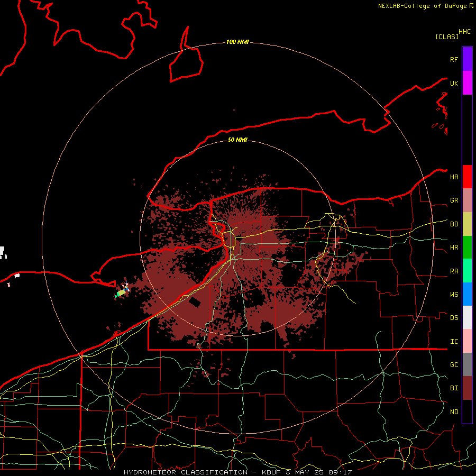Click the magenta UK color swatch

click(467, 83)
